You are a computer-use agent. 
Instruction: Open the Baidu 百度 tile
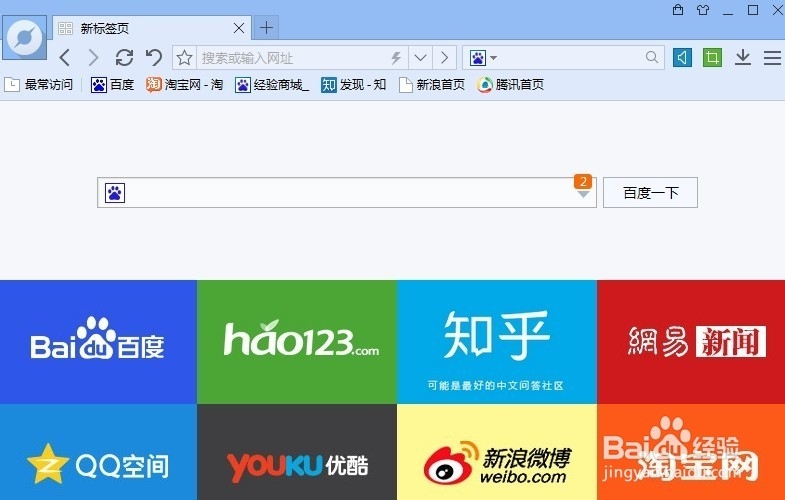click(x=98, y=342)
